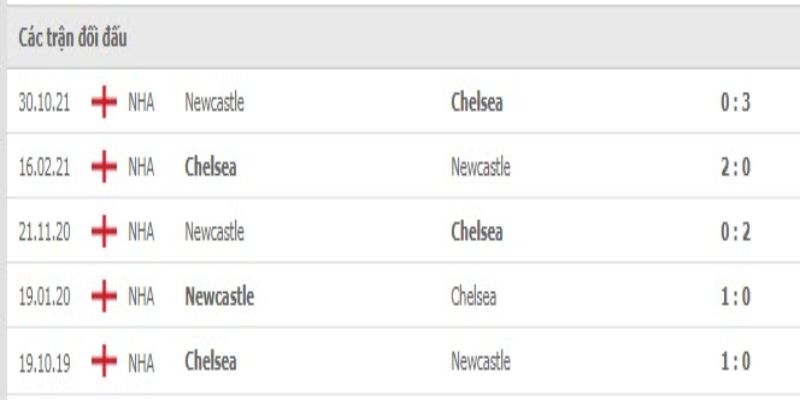
Task: Open the 1 : 0 score from 19.10.19
Action: pyautogui.click(x=735, y=361)
